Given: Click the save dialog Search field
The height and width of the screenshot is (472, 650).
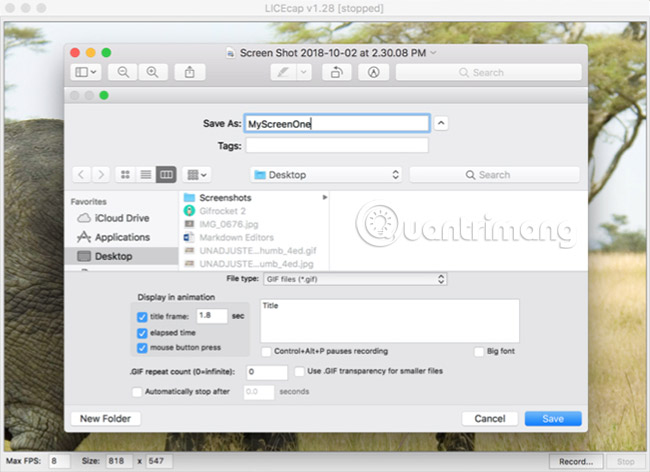Looking at the screenshot, I should pyautogui.click(x=495, y=174).
